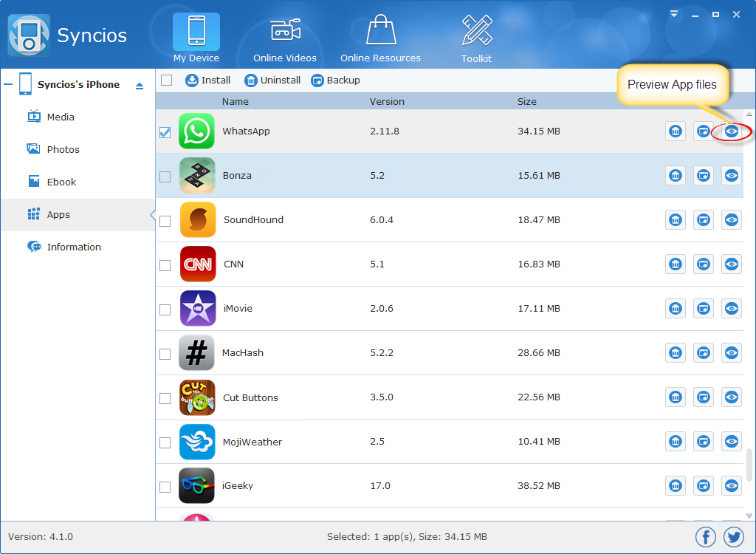Select Media in the sidebar
This screenshot has height=554, width=756.
pos(78,117)
